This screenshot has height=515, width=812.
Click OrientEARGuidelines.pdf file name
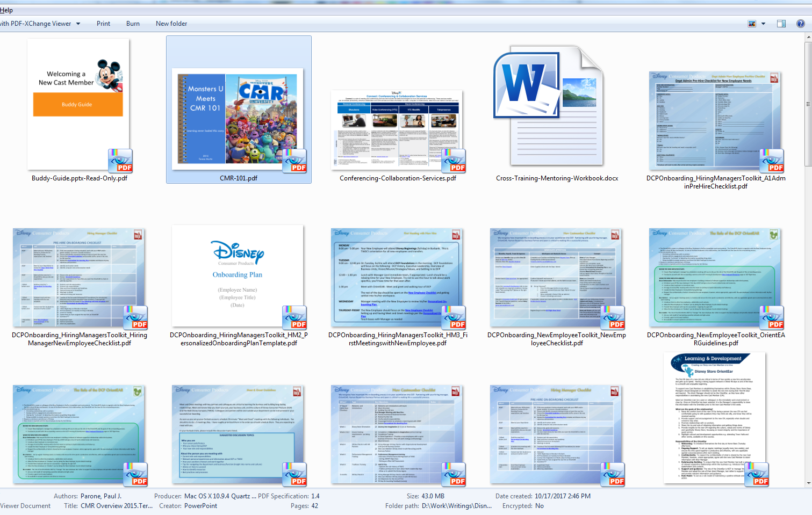pyautogui.click(x=716, y=339)
